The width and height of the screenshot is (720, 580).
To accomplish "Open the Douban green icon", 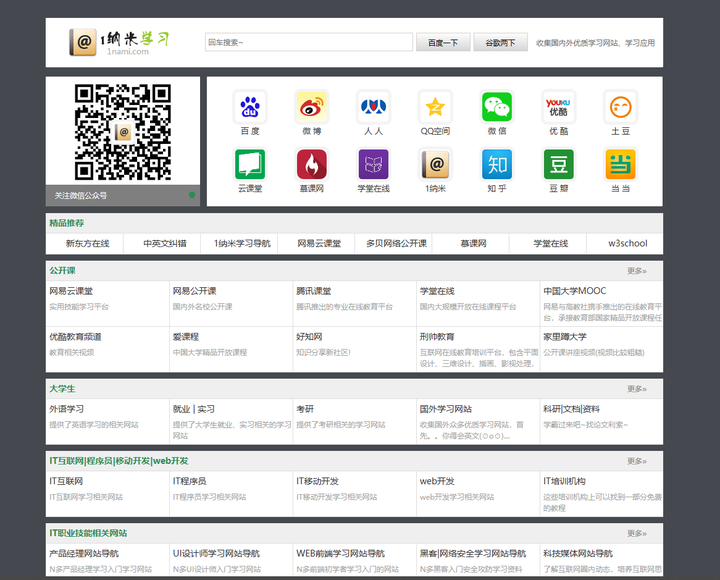I will point(558,164).
